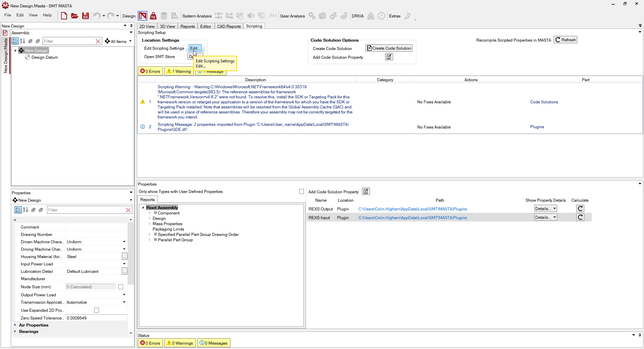Open the REXS Output plugin path link
The image size is (644, 349).
[x=413, y=209]
